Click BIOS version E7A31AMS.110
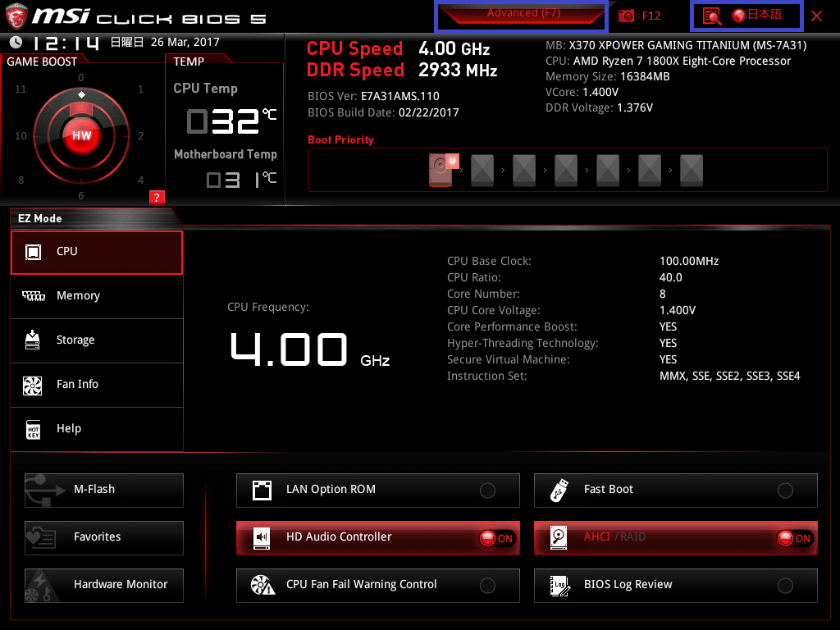Image resolution: width=840 pixels, height=630 pixels. point(400,97)
